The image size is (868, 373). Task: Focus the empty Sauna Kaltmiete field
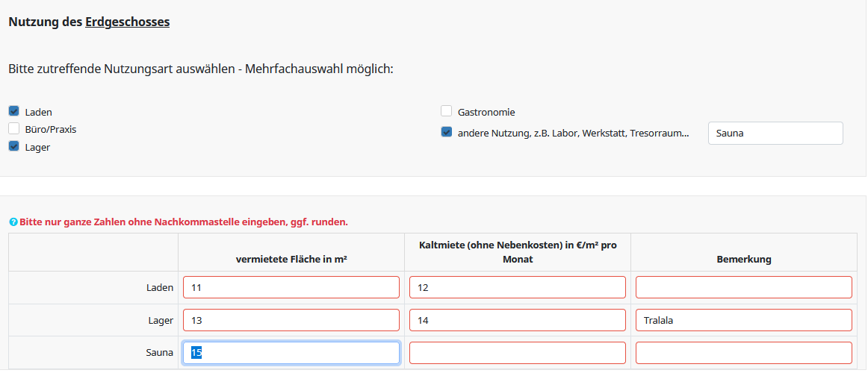click(517, 353)
